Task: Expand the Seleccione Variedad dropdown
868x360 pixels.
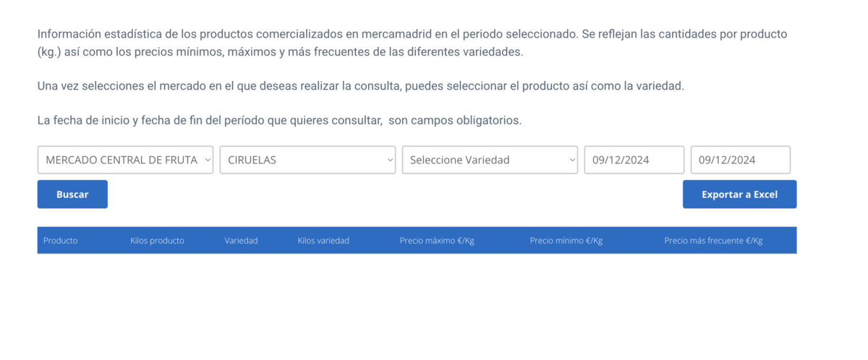Action: (x=490, y=160)
